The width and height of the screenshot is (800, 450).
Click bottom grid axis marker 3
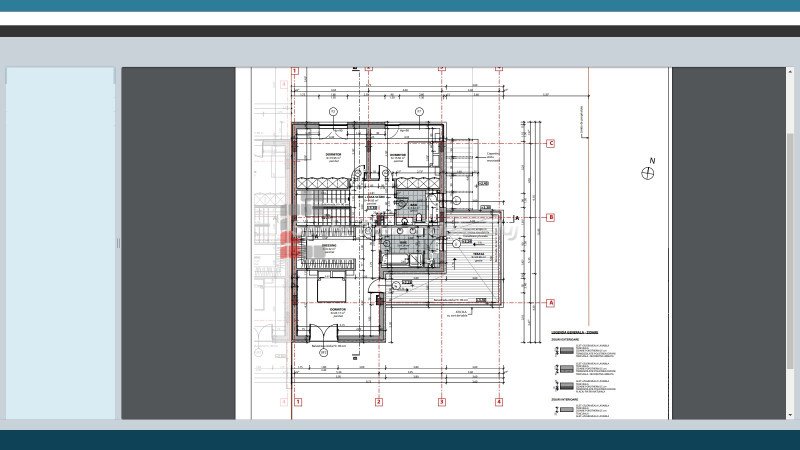point(441,402)
